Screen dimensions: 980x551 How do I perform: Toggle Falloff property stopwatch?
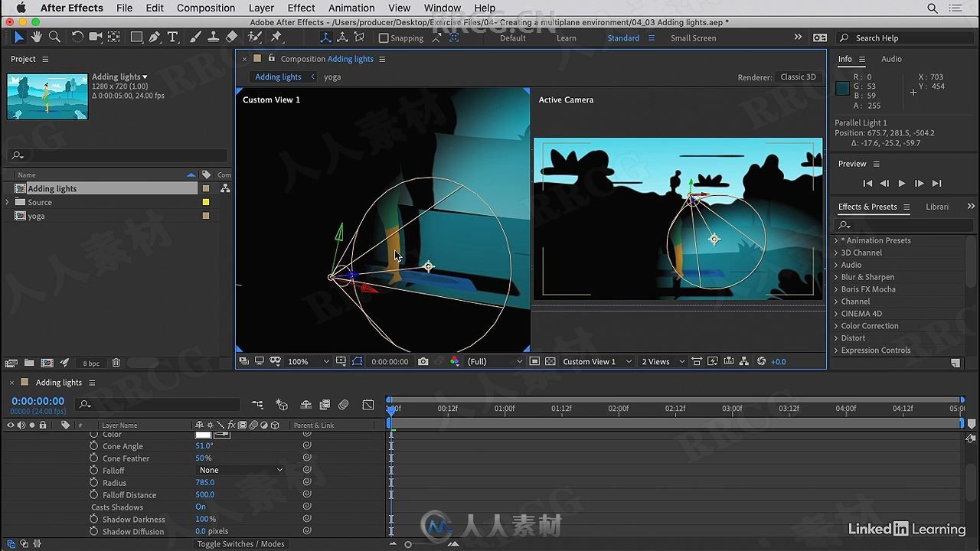[x=93, y=471]
